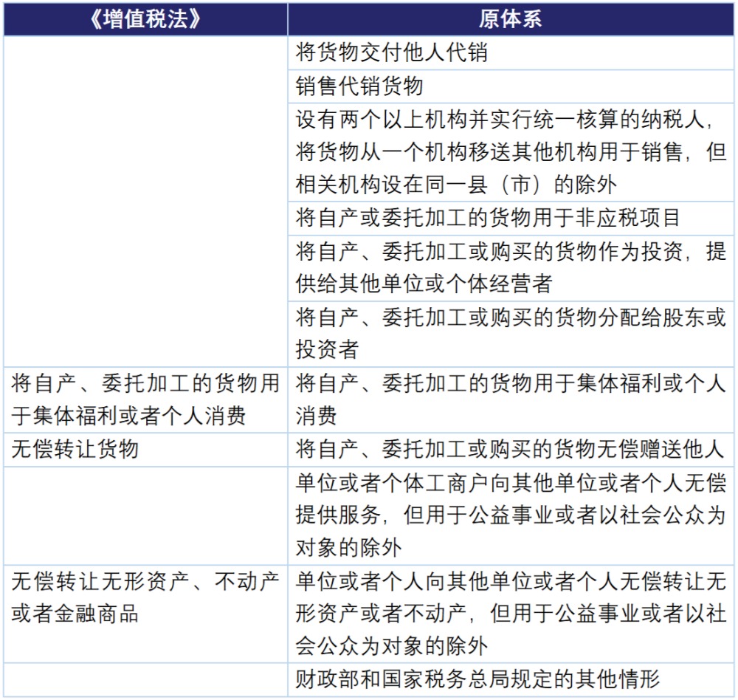
Task: Select the cell about 分配给股东或投资者
Action: coord(511,332)
